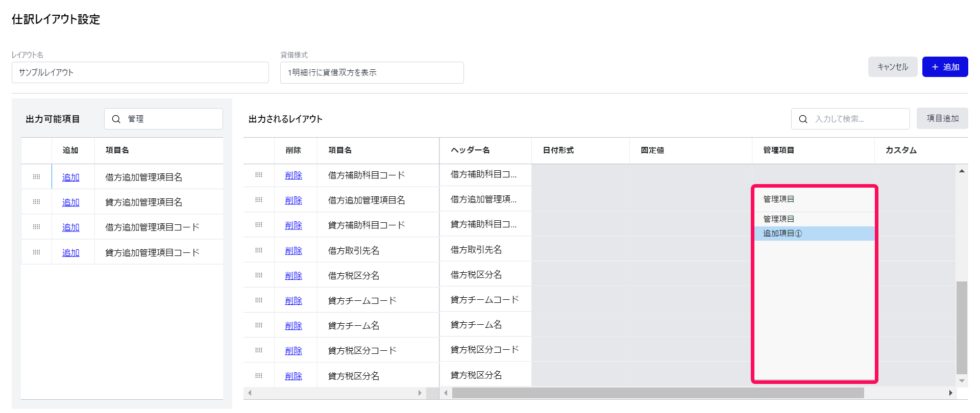980x413 pixels.
Task: Click vertical scrollbar up arrow
Action: point(962,171)
